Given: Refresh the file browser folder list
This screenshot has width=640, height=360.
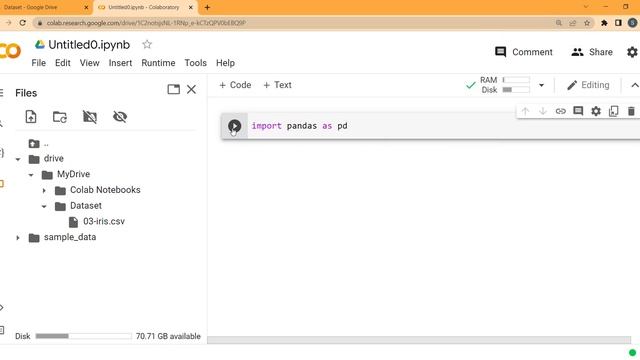Looking at the screenshot, I should click(x=60, y=117).
